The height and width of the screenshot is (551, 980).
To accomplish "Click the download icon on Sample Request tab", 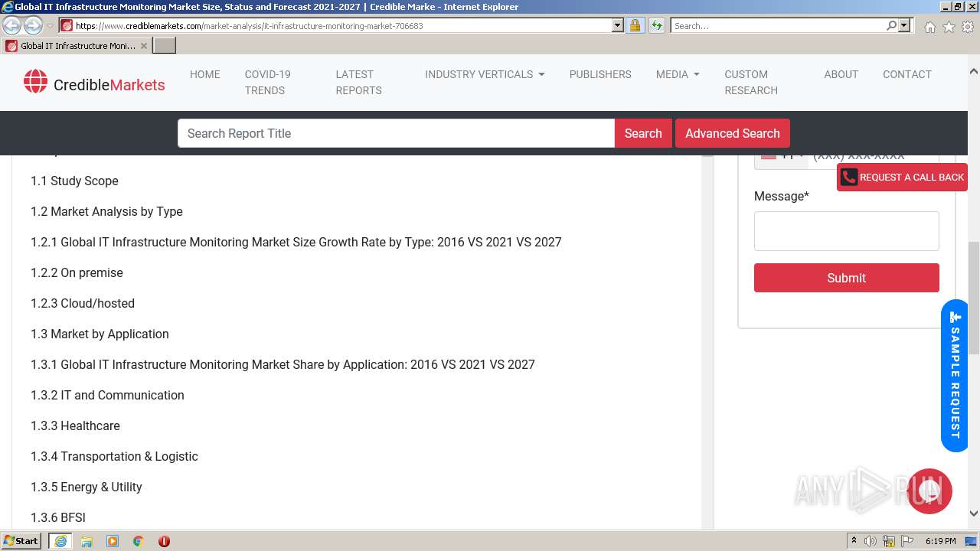I will pos(955,317).
